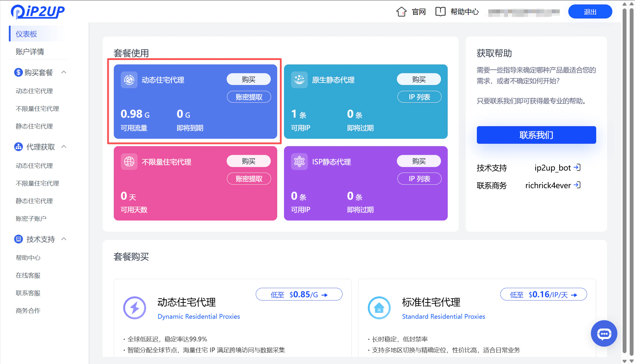Click the 联系我们 button

tap(536, 135)
